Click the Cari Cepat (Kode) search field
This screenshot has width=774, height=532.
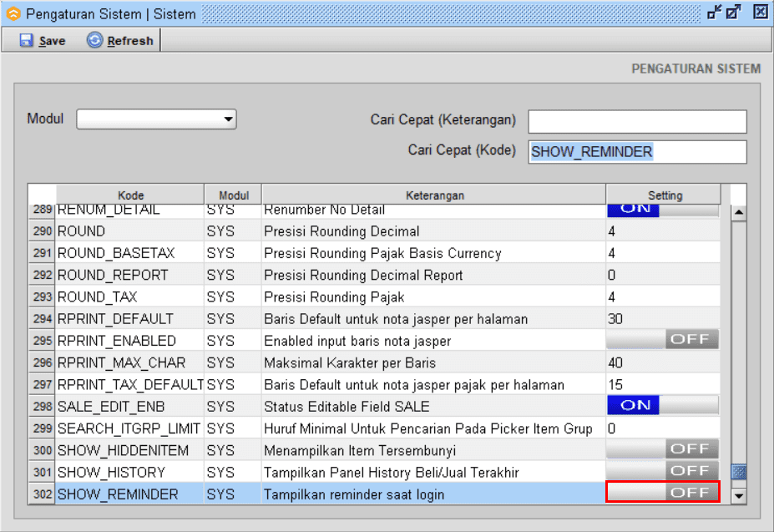pos(637,152)
